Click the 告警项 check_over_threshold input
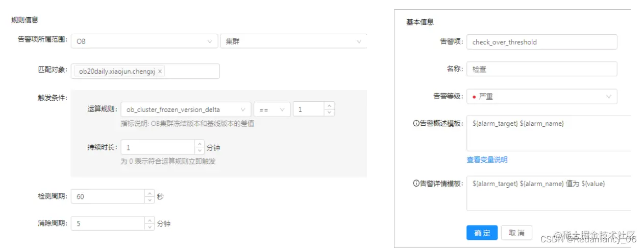644x249 pixels. tap(541, 42)
